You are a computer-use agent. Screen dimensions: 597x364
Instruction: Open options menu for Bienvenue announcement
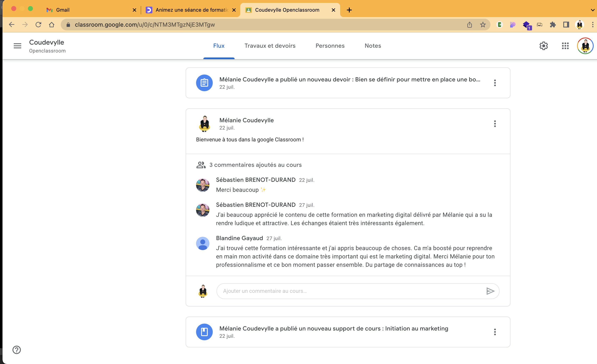495,124
